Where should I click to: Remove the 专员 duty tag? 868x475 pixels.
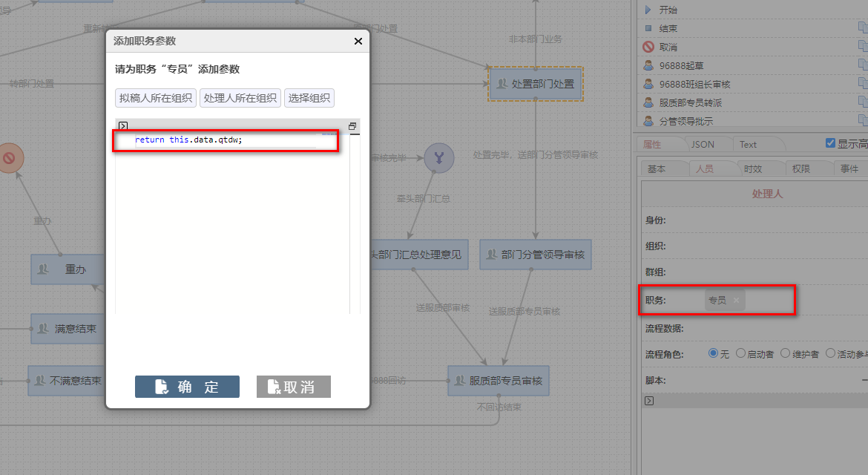[736, 300]
